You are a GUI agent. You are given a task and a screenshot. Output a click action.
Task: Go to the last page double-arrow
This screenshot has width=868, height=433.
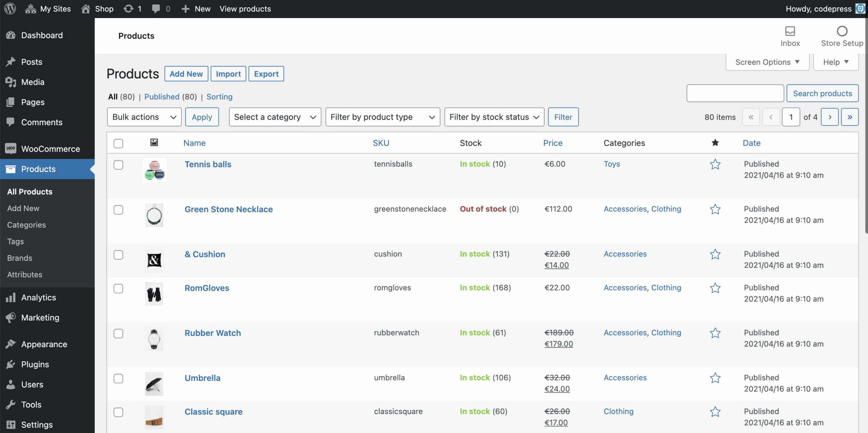849,117
